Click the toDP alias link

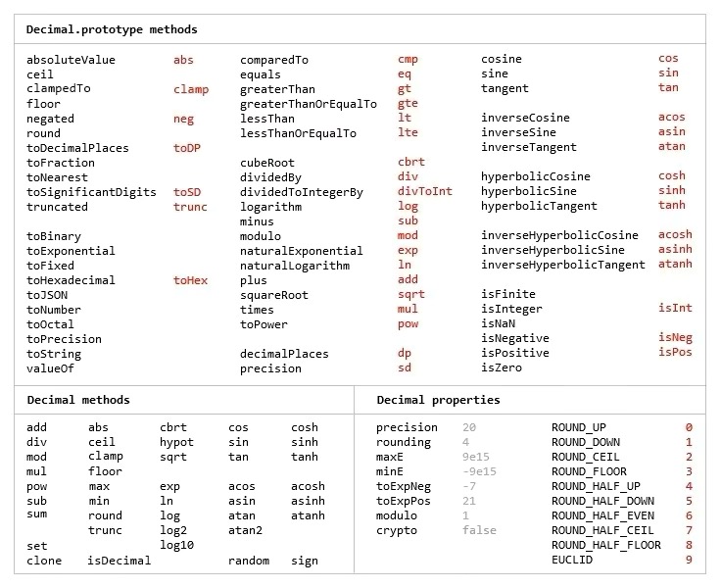click(186, 148)
